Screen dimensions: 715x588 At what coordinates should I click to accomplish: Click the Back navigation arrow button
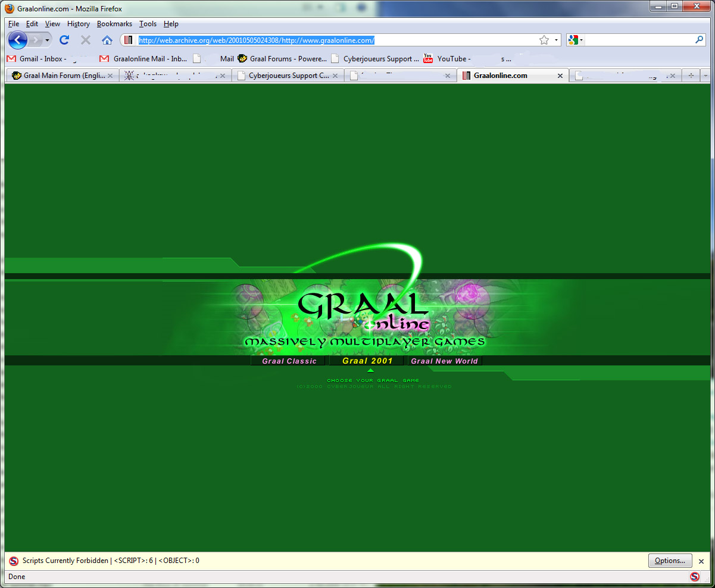[x=18, y=40]
